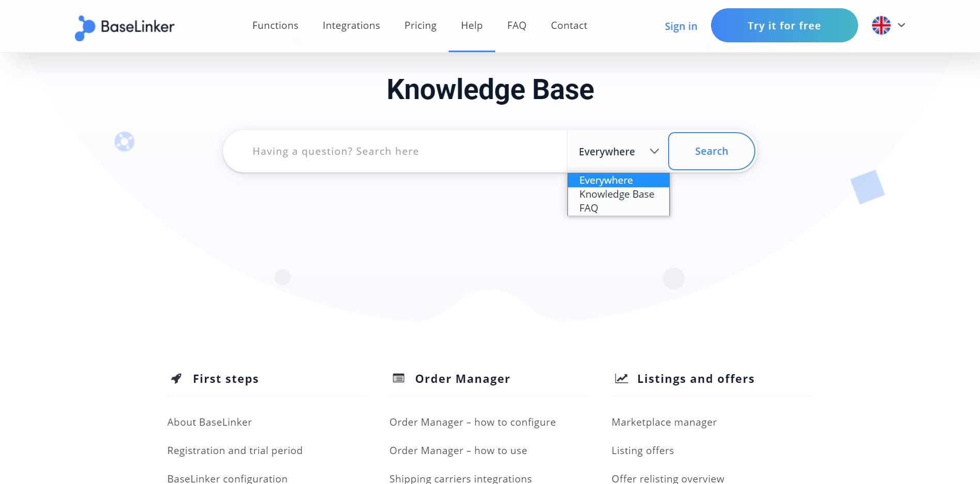Toggle the Everywhere search scope dropdown
Screen dimensions: 980x484
(618, 151)
